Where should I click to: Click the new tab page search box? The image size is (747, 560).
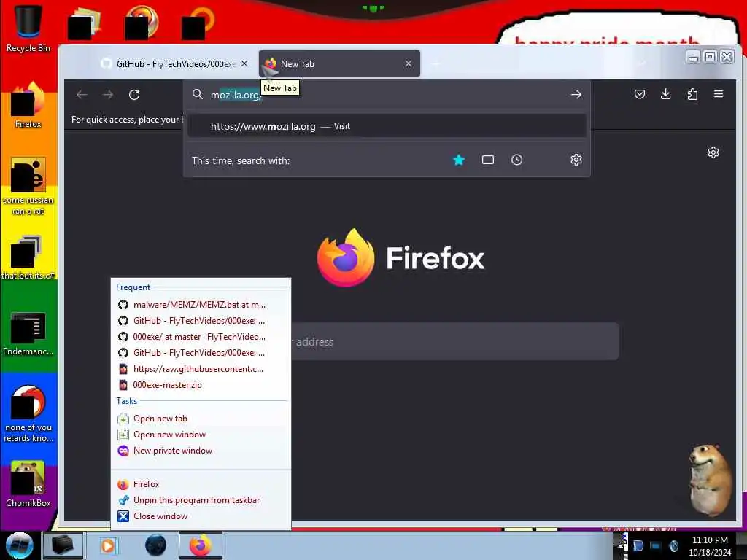click(455, 341)
